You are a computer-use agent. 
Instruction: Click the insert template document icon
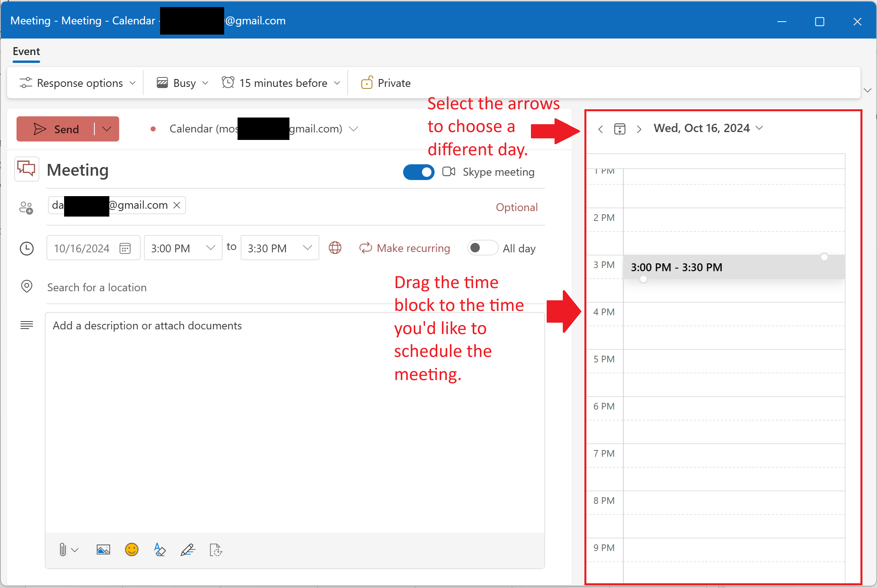pos(216,549)
